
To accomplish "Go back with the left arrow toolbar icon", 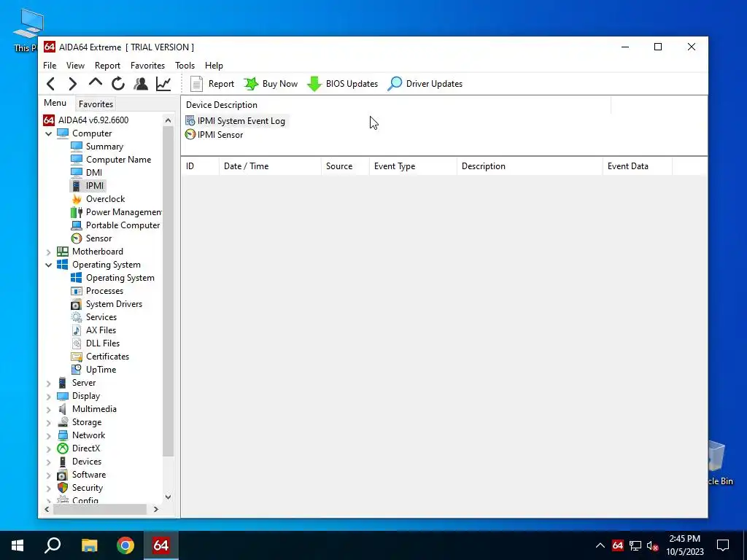I will pyautogui.click(x=51, y=84).
